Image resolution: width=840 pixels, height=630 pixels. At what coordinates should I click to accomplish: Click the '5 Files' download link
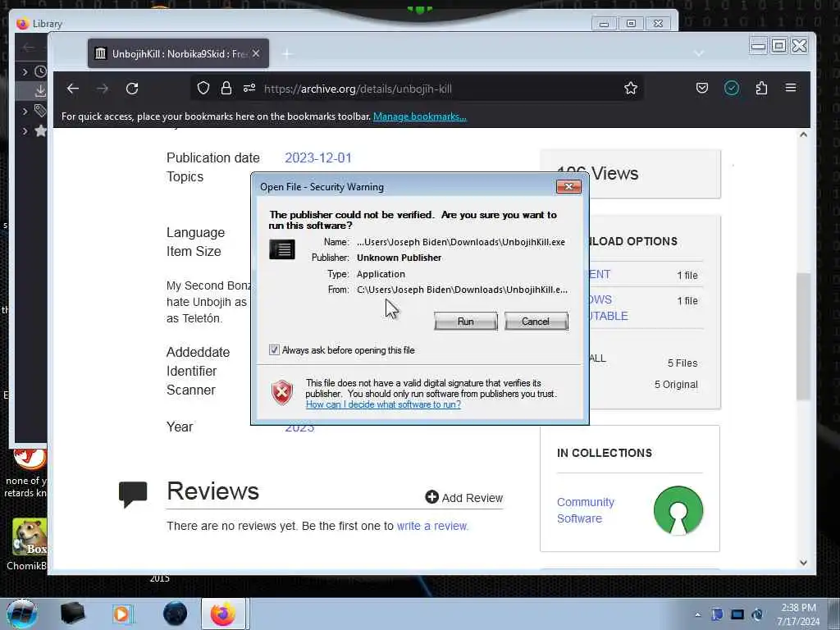[682, 363]
